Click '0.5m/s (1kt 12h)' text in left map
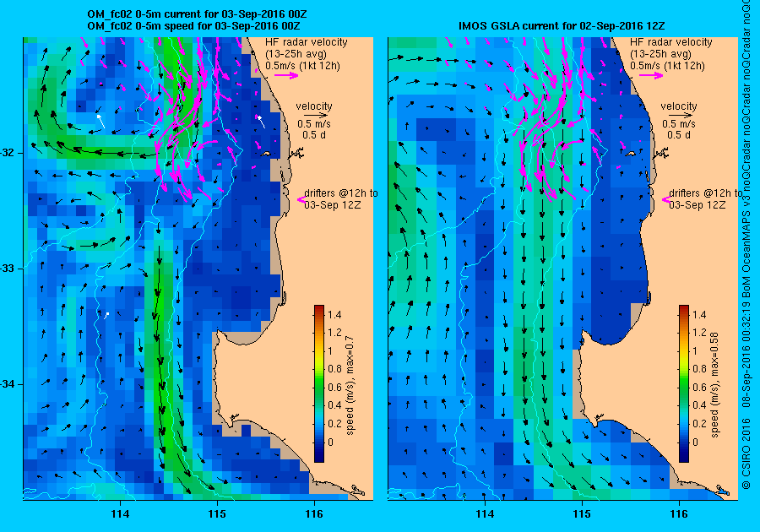760x532 pixels. tap(302, 66)
